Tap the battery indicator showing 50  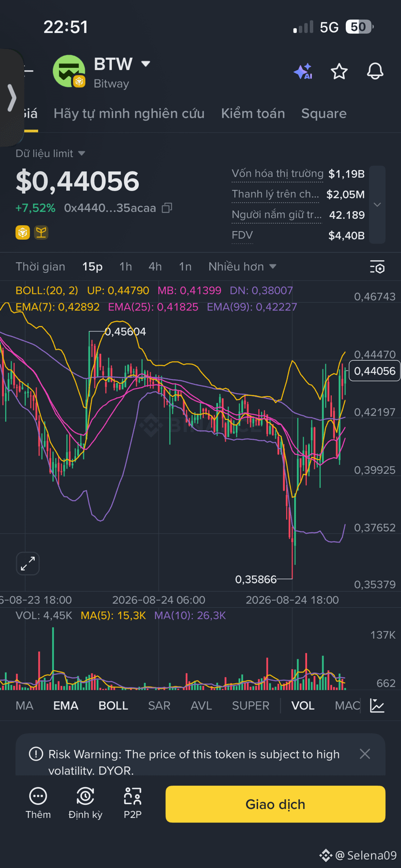pos(360,27)
